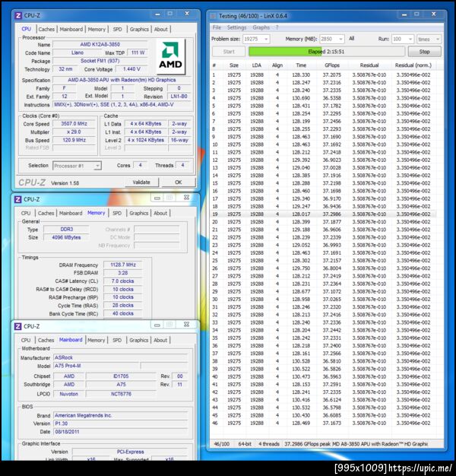Image resolution: width=456 pixels, height=476 pixels.
Task: Click the Core Voltage value 1.440 V
Action: (131, 69)
